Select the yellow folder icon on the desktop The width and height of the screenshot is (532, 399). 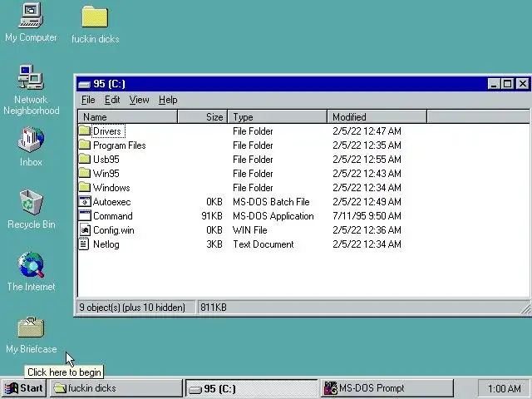95,17
